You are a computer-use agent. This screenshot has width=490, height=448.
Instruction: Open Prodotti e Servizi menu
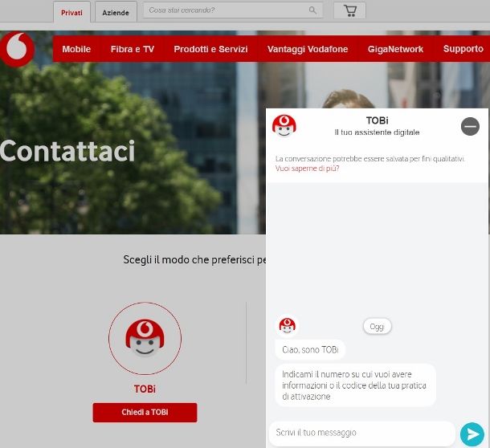pyautogui.click(x=210, y=49)
